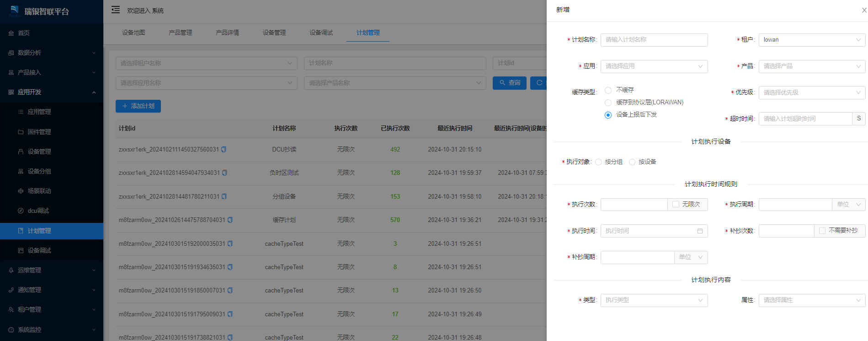Click the 超时时间 input field
The image size is (868, 341).
point(805,119)
